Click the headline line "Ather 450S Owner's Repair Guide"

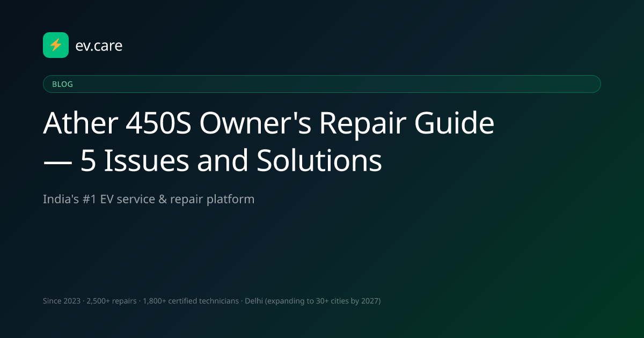pyautogui.click(x=268, y=124)
